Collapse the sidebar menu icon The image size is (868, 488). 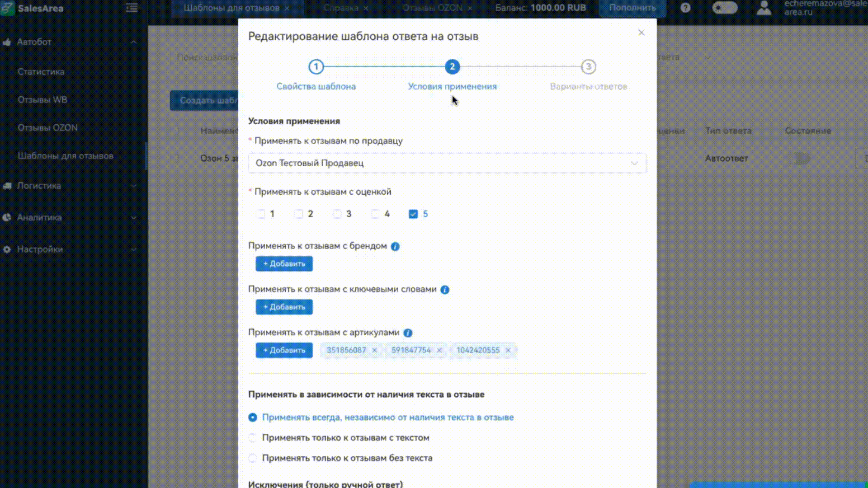[x=132, y=8]
